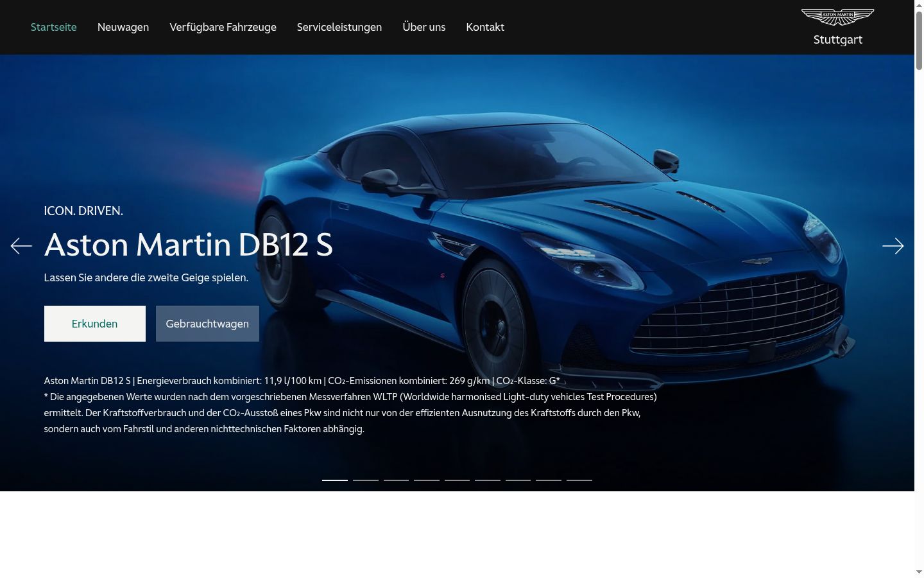Click the "Aston Martin DB12 S" headline

click(x=189, y=245)
